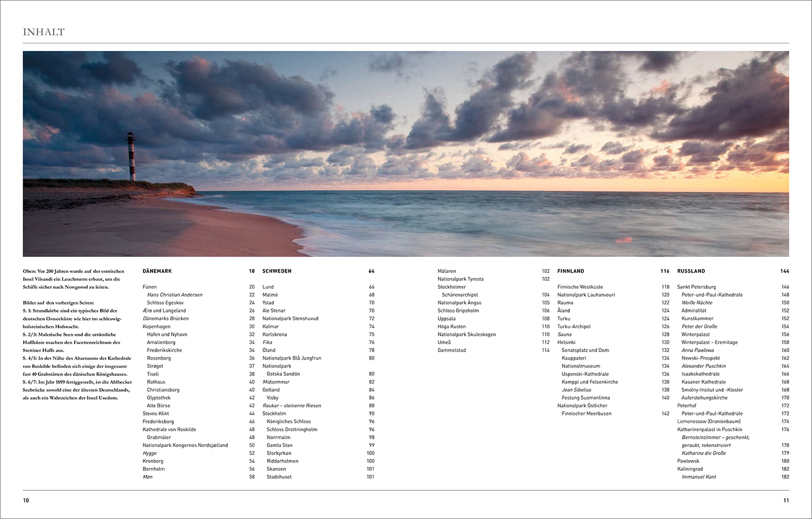Click page number 11 in footer
Screen dimensions: 812x519
tap(786, 501)
